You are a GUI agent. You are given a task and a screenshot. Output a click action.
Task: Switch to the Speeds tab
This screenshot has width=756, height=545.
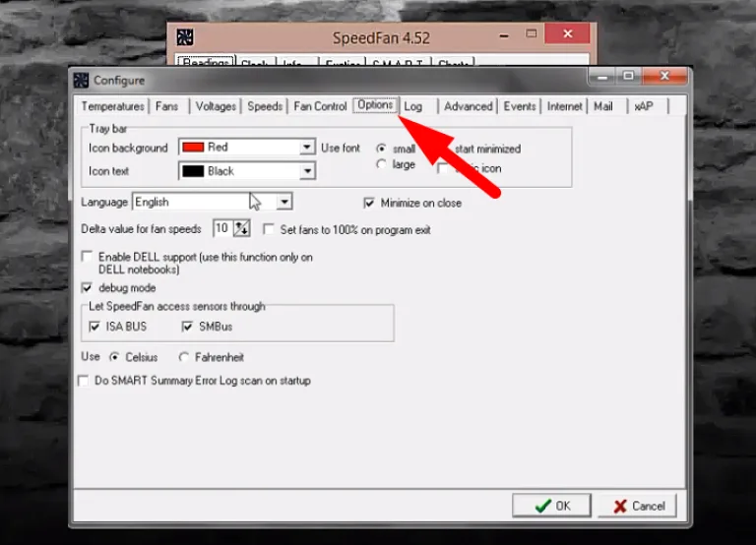pos(265,106)
